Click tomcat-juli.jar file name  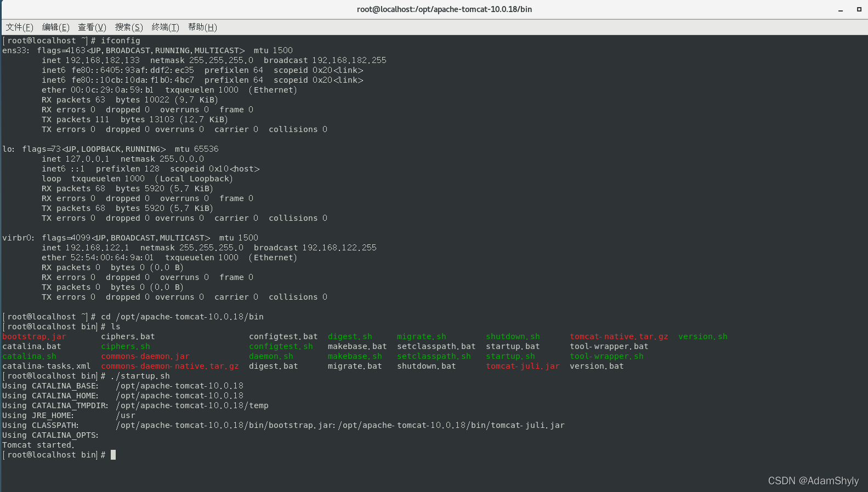click(x=523, y=366)
